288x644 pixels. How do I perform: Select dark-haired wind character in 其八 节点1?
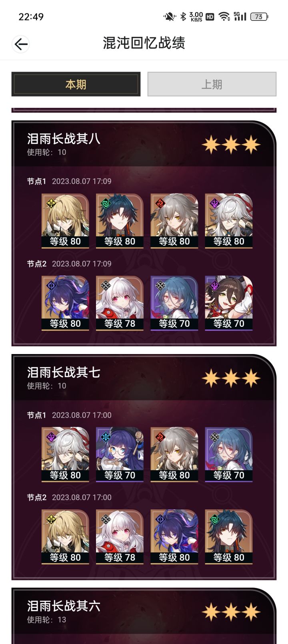(120, 221)
